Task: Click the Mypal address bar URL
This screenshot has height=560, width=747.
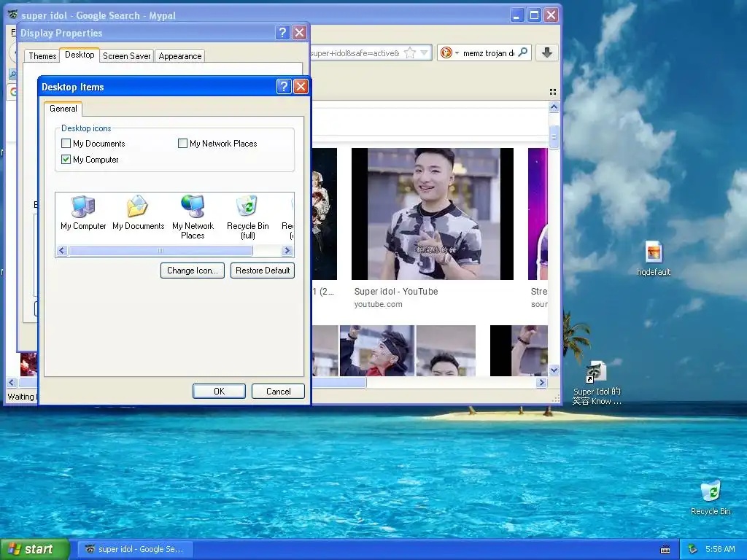Action: tap(355, 53)
